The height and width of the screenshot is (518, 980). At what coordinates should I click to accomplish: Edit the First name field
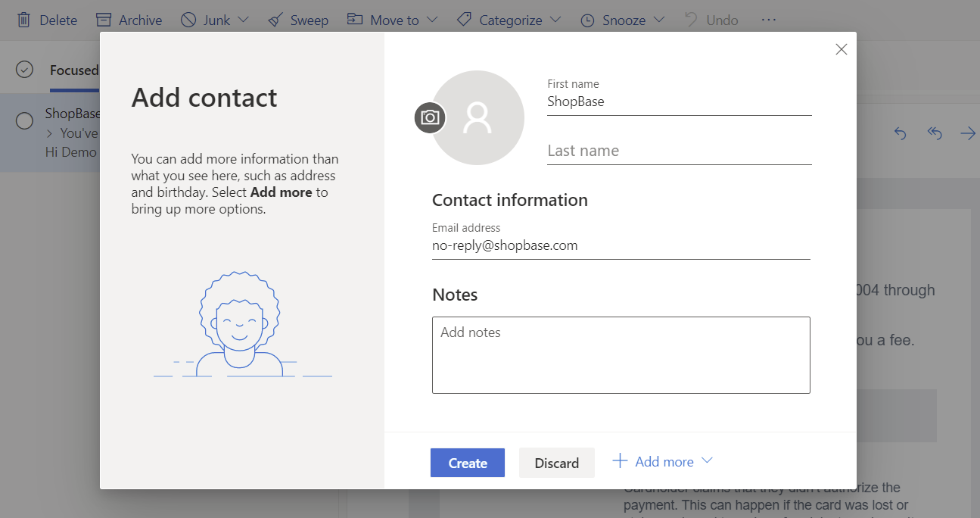pyautogui.click(x=680, y=101)
